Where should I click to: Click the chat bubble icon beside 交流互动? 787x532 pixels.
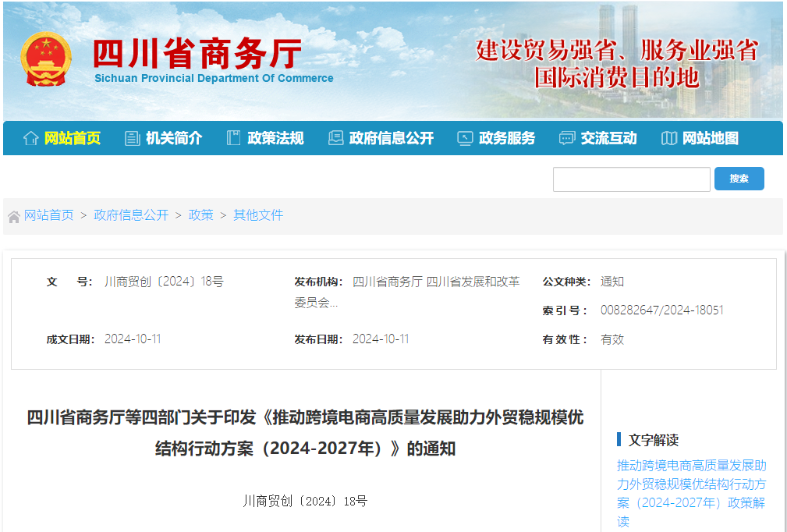click(567, 138)
